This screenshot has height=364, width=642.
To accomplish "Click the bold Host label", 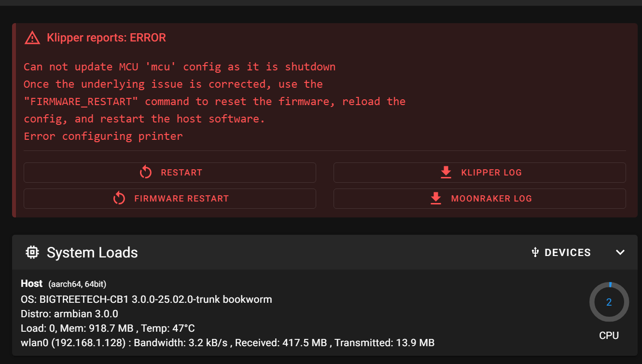I will (32, 283).
